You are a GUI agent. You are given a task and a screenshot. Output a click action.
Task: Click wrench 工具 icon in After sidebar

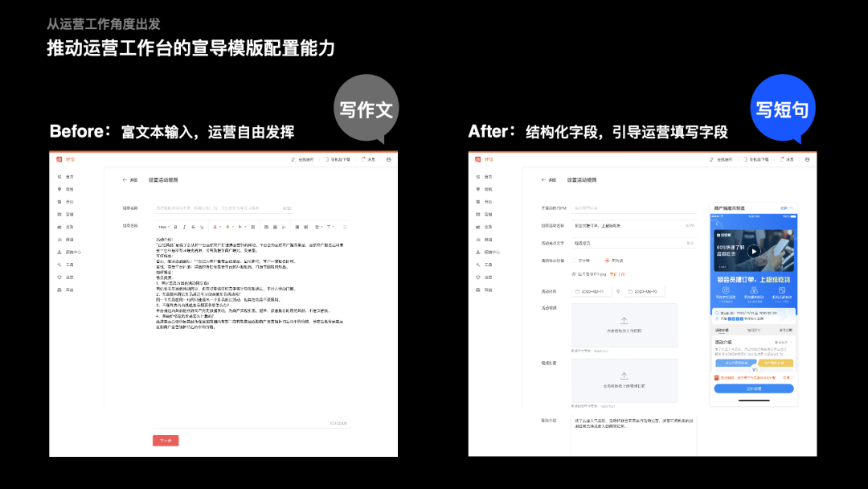(477, 265)
